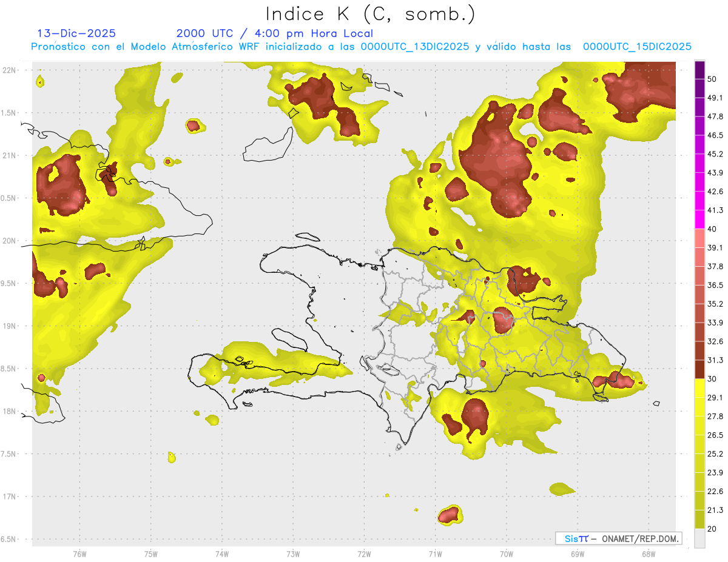
Task: Click the '74W' longitude label
Action: (x=221, y=554)
